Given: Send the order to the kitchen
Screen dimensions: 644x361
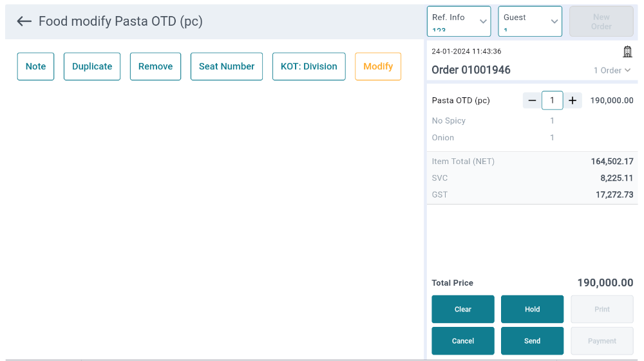Looking at the screenshot, I should tap(533, 341).
